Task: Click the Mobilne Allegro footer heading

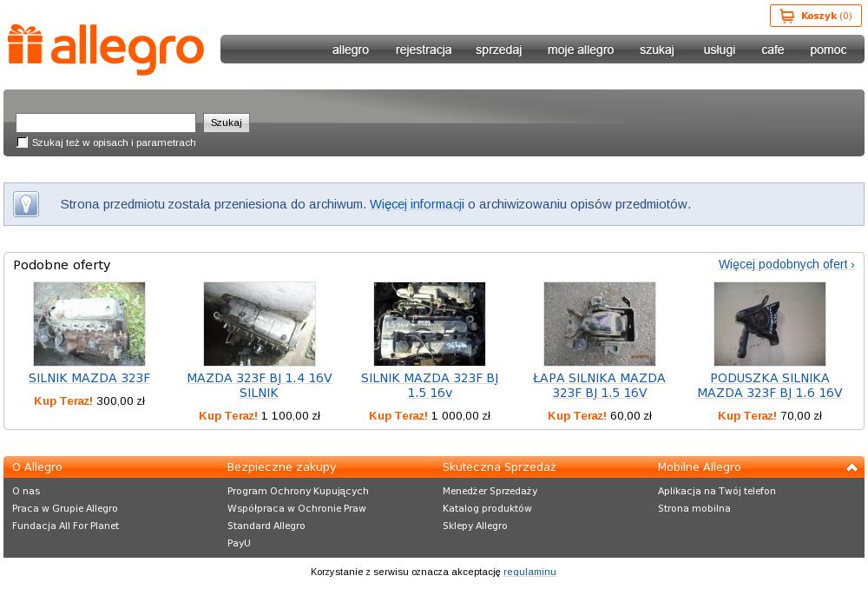Action: coord(699,467)
